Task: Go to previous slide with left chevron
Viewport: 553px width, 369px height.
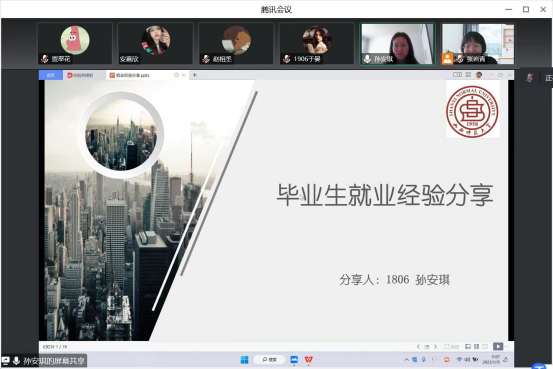Action: pos(418,346)
